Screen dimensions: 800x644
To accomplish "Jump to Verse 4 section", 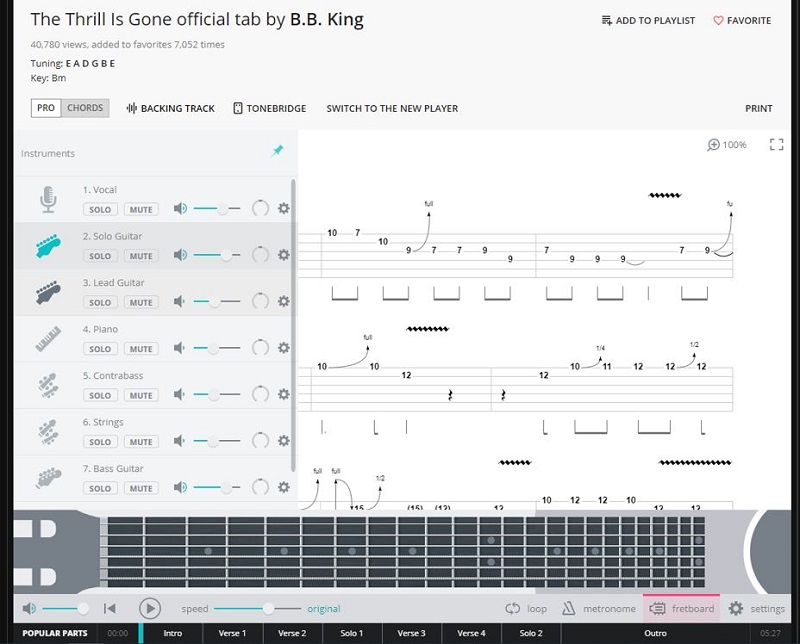I will point(471,633).
